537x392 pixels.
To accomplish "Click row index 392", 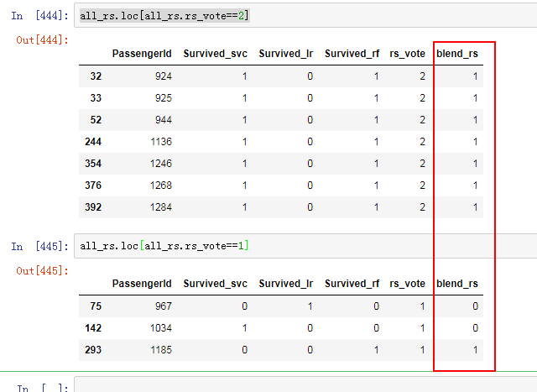I will [93, 207].
